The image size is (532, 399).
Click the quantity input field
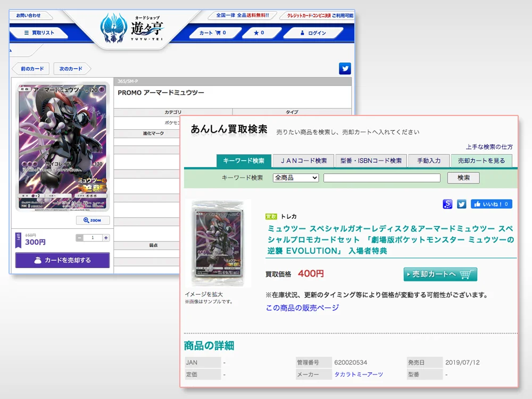[x=93, y=238]
